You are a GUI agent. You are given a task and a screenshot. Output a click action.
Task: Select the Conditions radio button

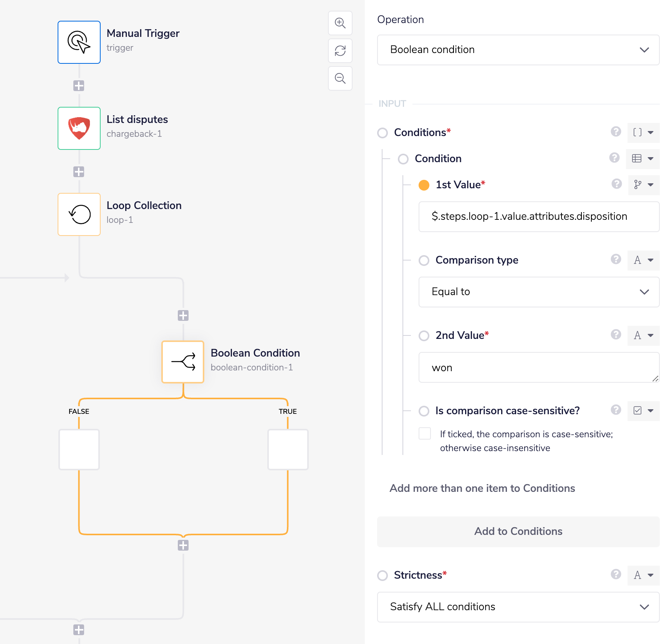[383, 133]
